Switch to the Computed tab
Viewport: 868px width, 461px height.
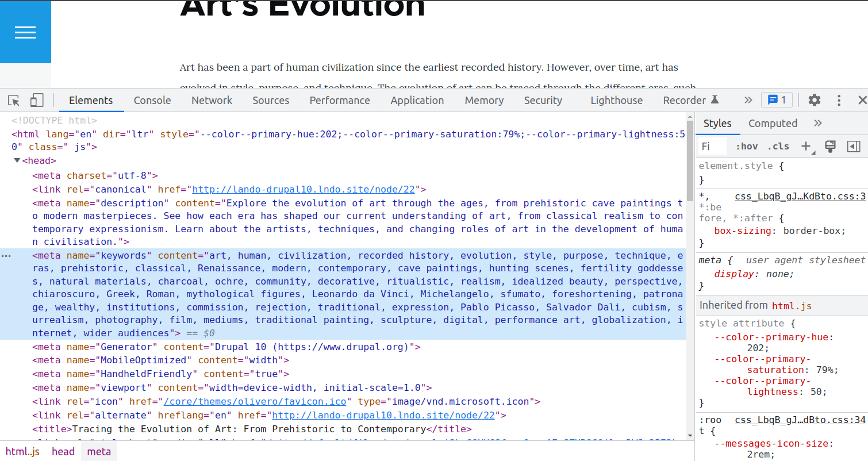point(773,123)
